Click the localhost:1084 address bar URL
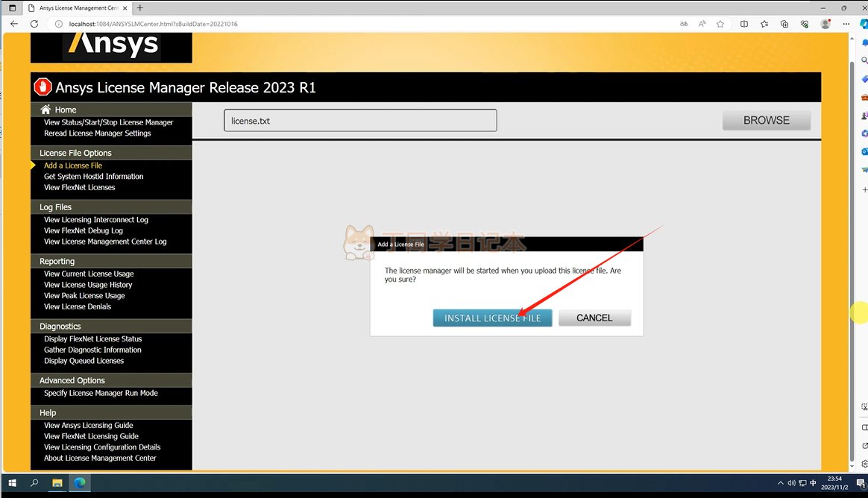This screenshot has height=498, width=868. click(x=154, y=24)
